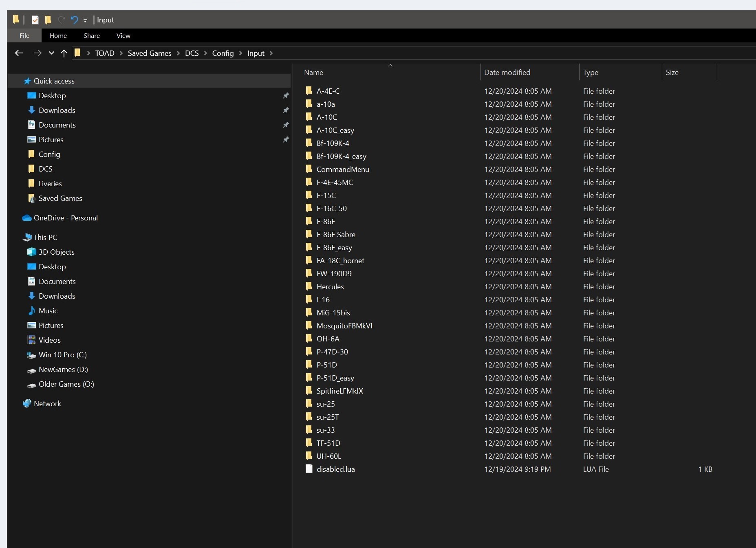The height and width of the screenshot is (548, 756).
Task: Open the Share ribbon tab
Action: (x=92, y=35)
